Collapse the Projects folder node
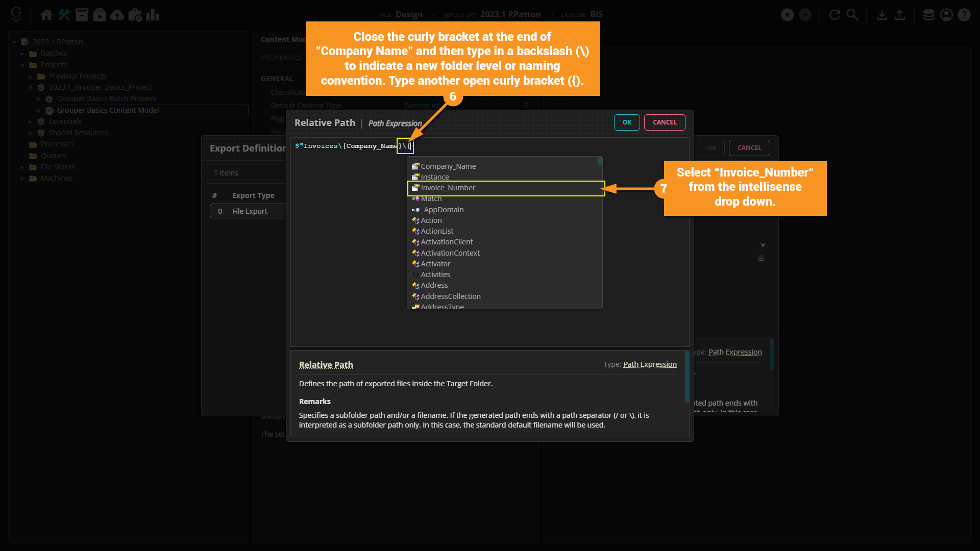The height and width of the screenshot is (551, 980). click(x=22, y=65)
